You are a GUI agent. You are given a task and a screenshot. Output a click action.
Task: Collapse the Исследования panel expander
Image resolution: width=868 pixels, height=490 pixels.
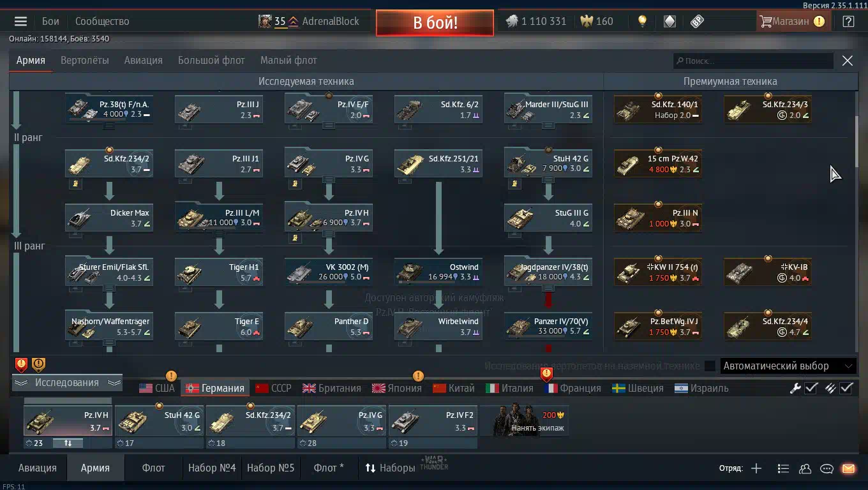point(67,383)
